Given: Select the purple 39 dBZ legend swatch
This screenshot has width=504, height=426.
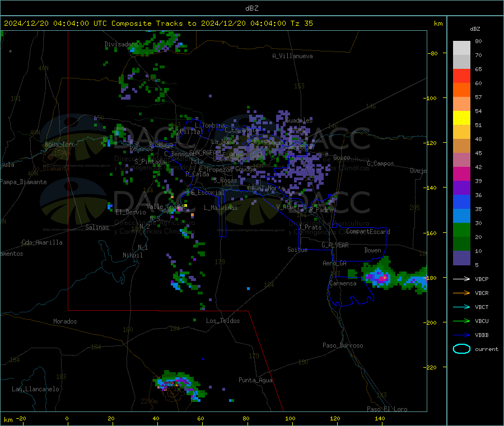Looking at the screenshot, I should click(461, 188).
